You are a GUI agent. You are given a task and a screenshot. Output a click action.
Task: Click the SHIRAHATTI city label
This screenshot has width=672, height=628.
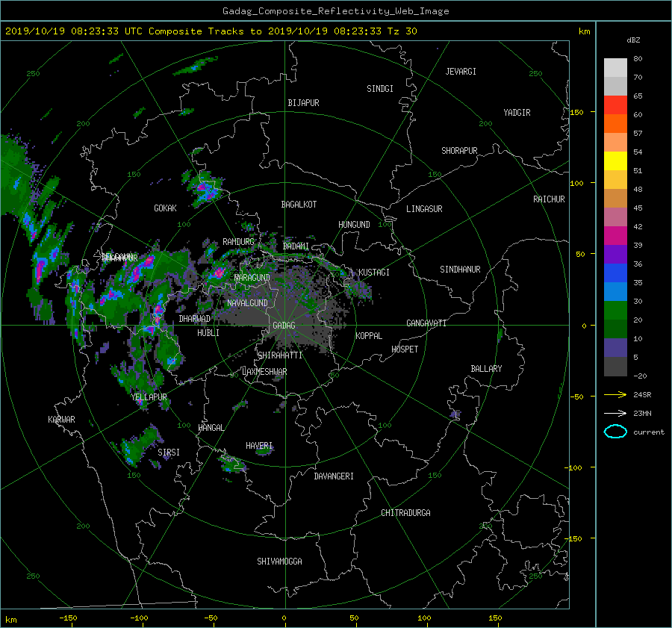pos(280,355)
